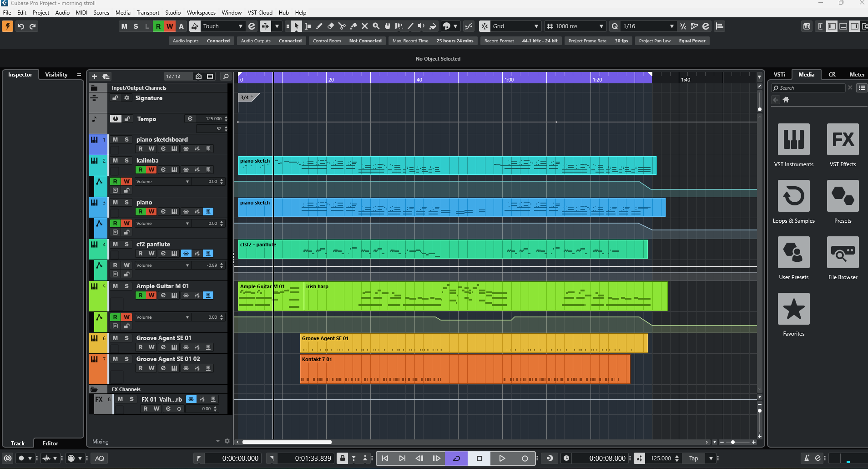
Task: Go to Media rack home icon
Action: point(786,100)
